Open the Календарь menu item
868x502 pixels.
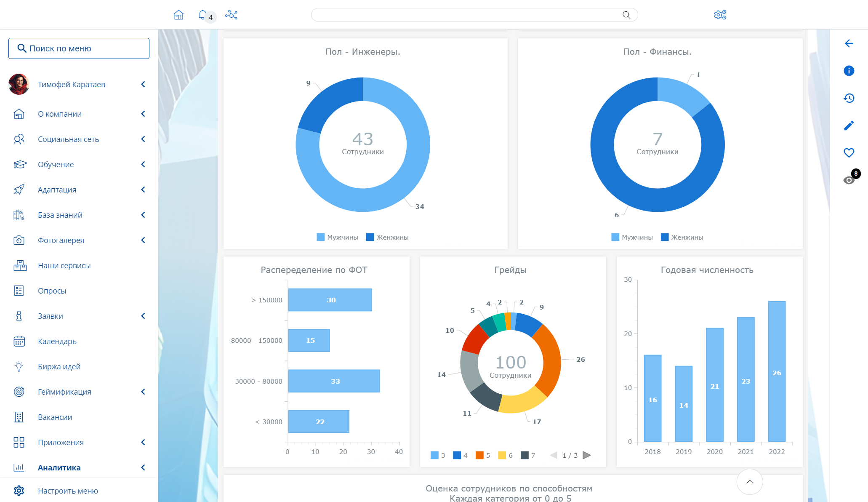[x=57, y=341]
